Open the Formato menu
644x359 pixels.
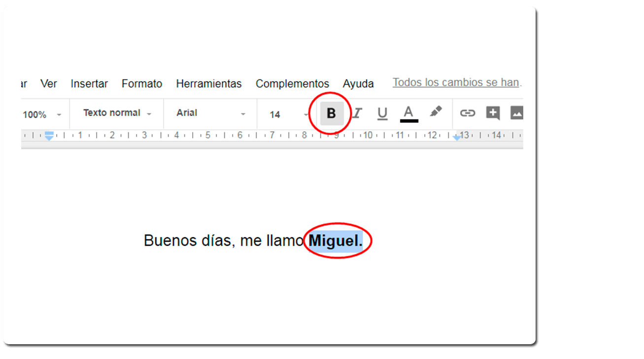pos(142,84)
